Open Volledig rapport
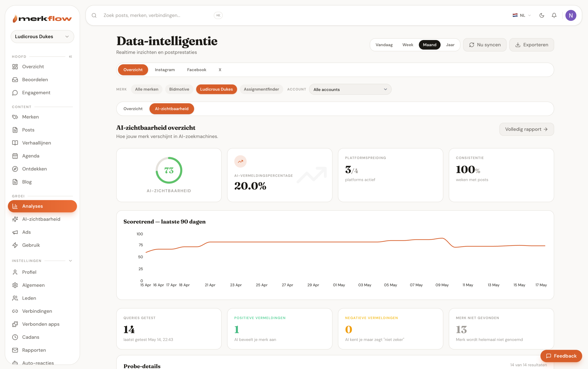The width and height of the screenshot is (588, 369). (526, 129)
